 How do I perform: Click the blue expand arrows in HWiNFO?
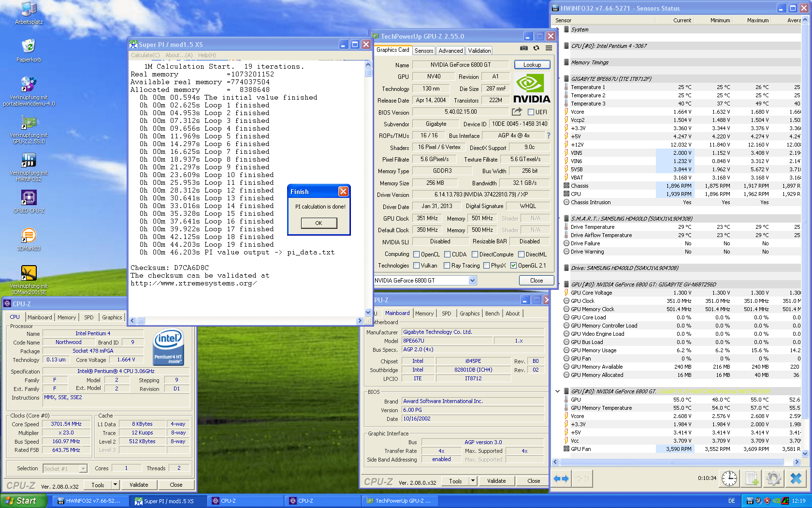[561, 478]
